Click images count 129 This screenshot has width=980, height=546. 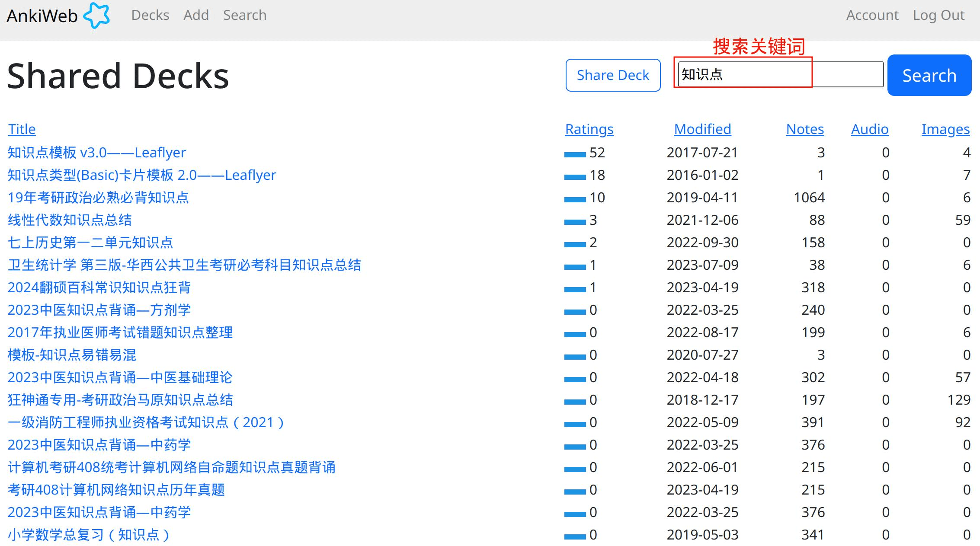click(959, 400)
